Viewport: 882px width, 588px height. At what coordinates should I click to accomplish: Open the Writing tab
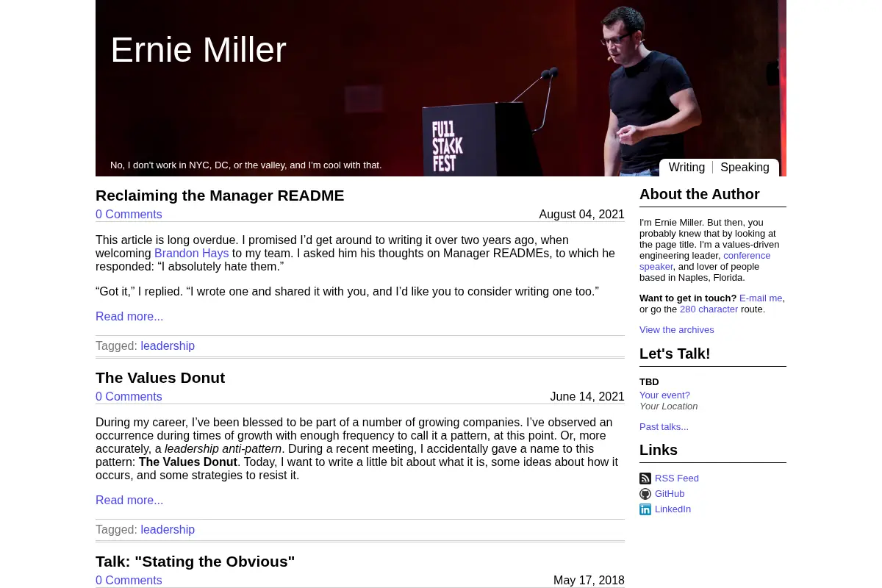[686, 168]
